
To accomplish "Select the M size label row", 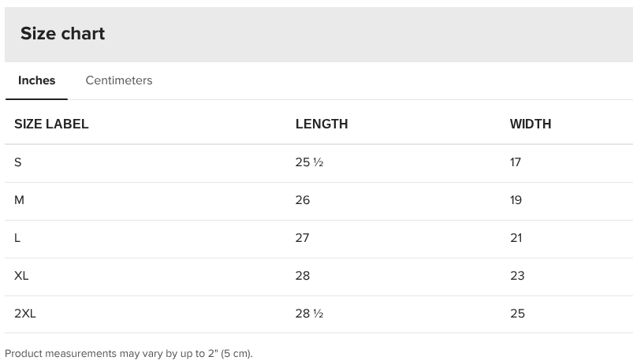I will (19, 200).
